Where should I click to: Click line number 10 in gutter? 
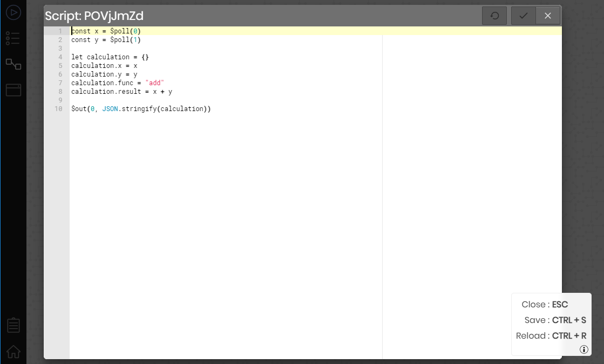click(58, 109)
